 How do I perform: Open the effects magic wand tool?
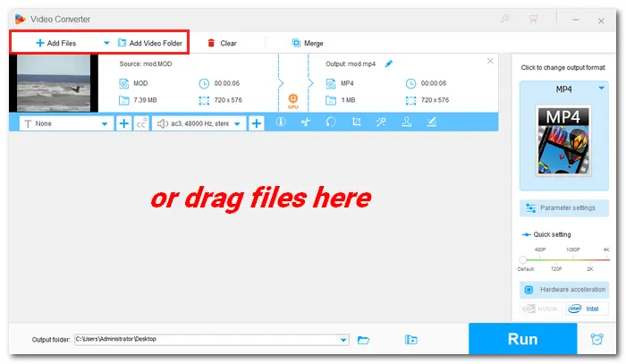pyautogui.click(x=381, y=122)
